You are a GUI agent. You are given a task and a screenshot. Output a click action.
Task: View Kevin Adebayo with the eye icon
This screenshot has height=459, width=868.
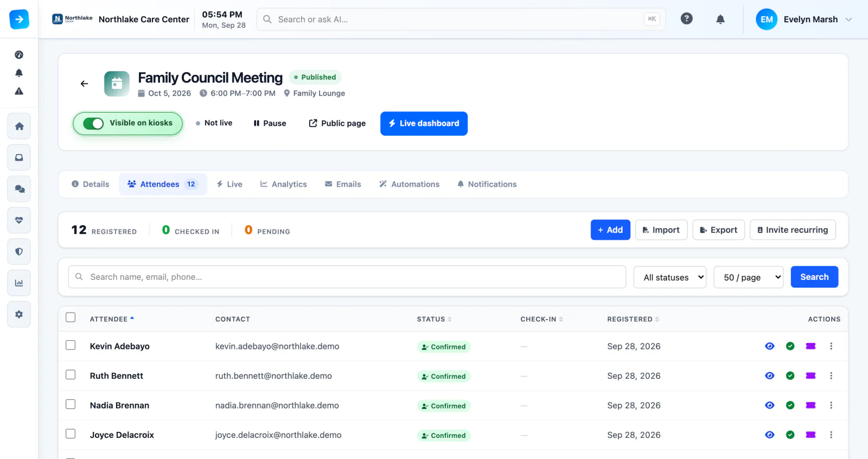pyautogui.click(x=769, y=346)
